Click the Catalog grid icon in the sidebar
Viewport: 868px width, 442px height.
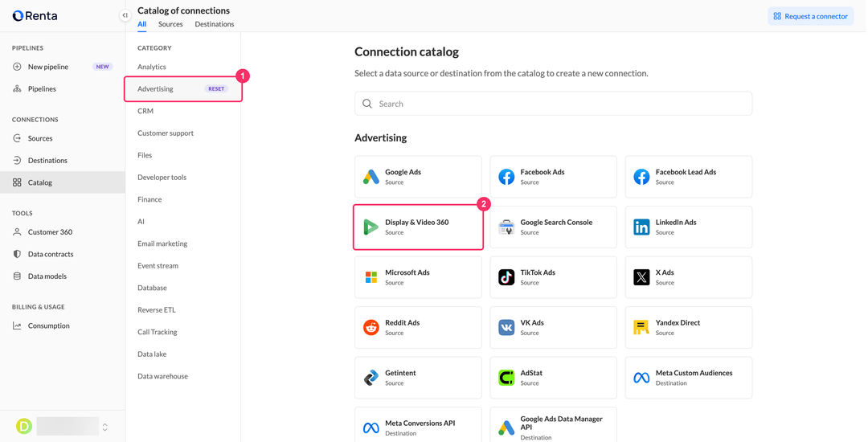(17, 182)
